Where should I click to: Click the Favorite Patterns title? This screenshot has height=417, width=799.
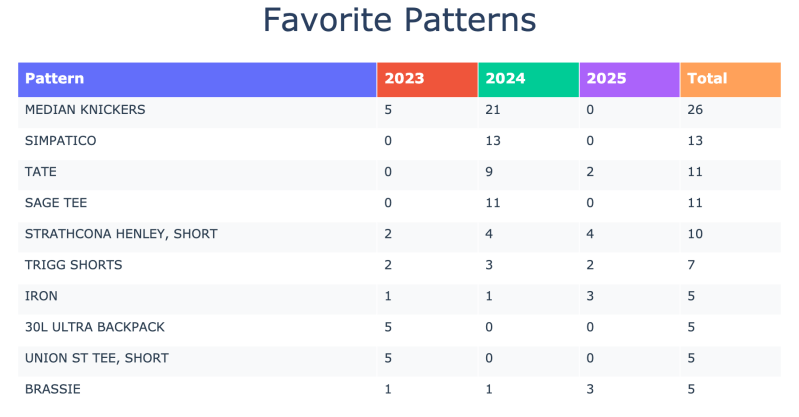(399, 21)
